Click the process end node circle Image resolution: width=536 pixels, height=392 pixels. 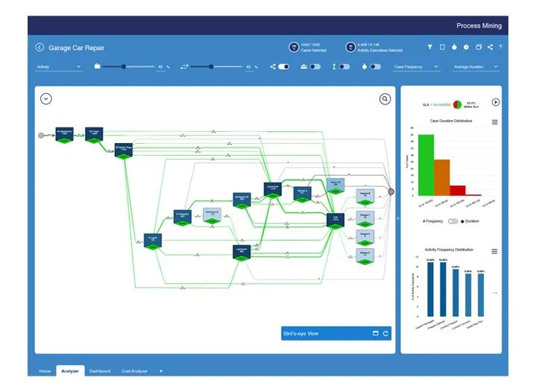coord(391,192)
